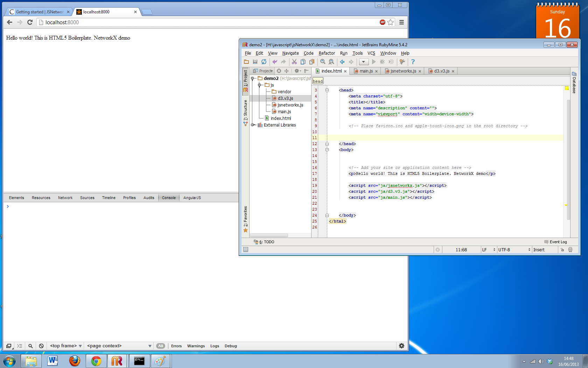Toggle the 1: Project side tool window

click(245, 81)
